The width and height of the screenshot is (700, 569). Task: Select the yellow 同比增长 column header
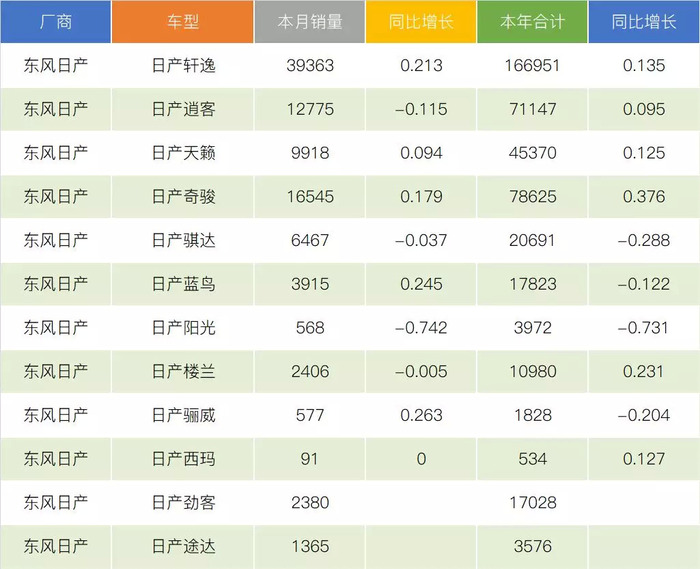[421, 22]
